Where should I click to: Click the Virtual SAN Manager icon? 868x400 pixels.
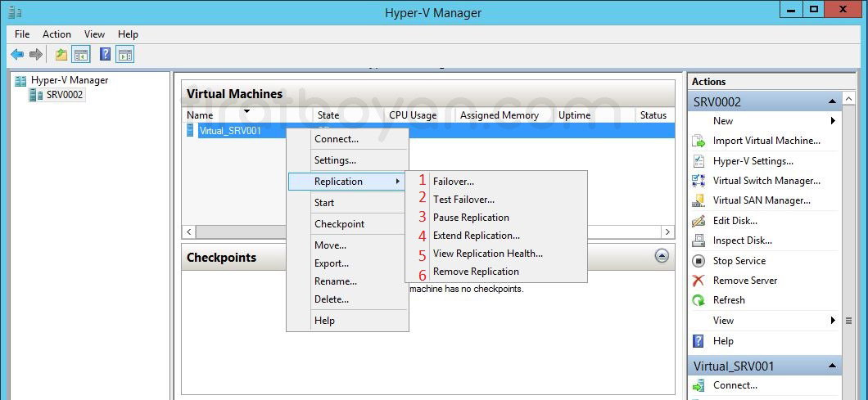tap(698, 200)
